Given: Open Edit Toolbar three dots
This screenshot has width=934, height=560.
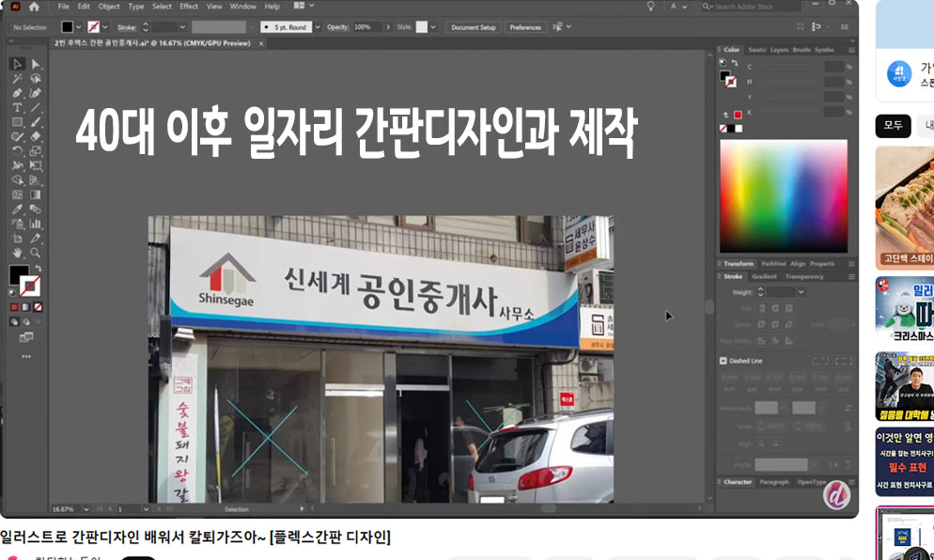Looking at the screenshot, I should point(26,356).
